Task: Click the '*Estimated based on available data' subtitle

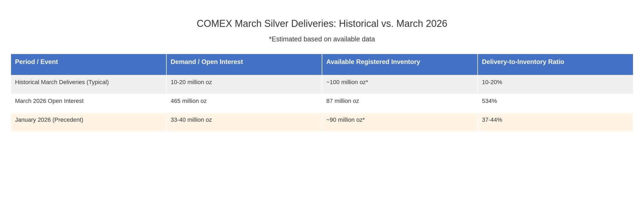Action: [322, 39]
